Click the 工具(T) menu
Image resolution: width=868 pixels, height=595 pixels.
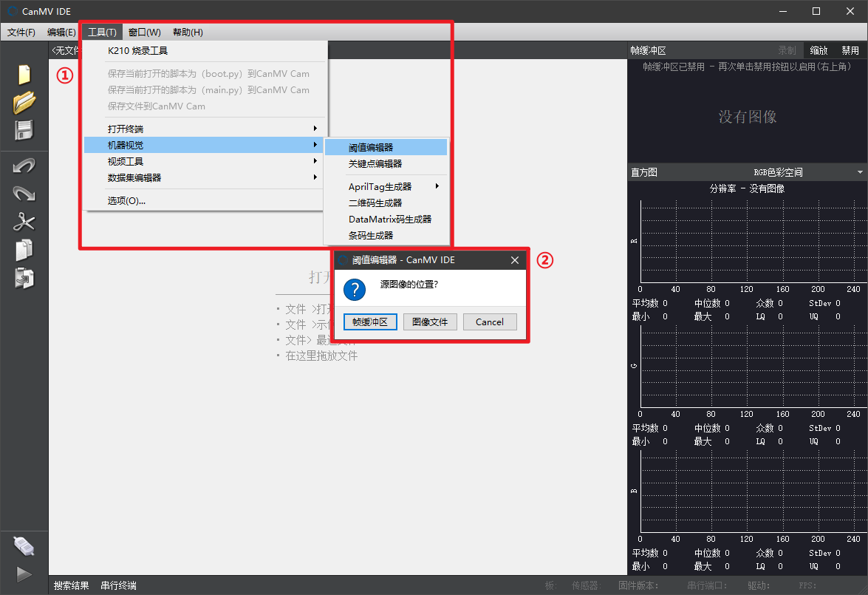102,32
